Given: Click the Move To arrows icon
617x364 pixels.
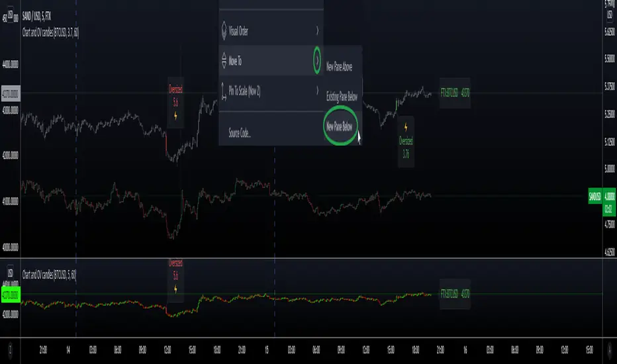Looking at the screenshot, I should click(224, 61).
